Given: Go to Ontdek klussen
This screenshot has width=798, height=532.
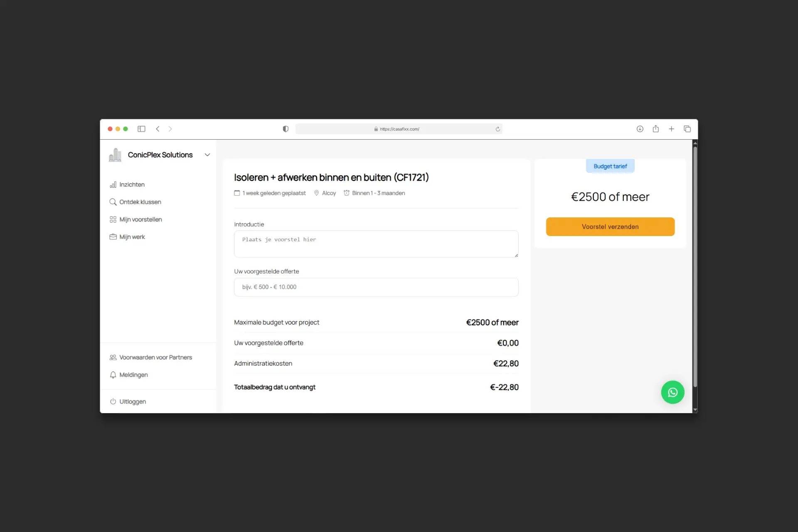Looking at the screenshot, I should pyautogui.click(x=140, y=202).
